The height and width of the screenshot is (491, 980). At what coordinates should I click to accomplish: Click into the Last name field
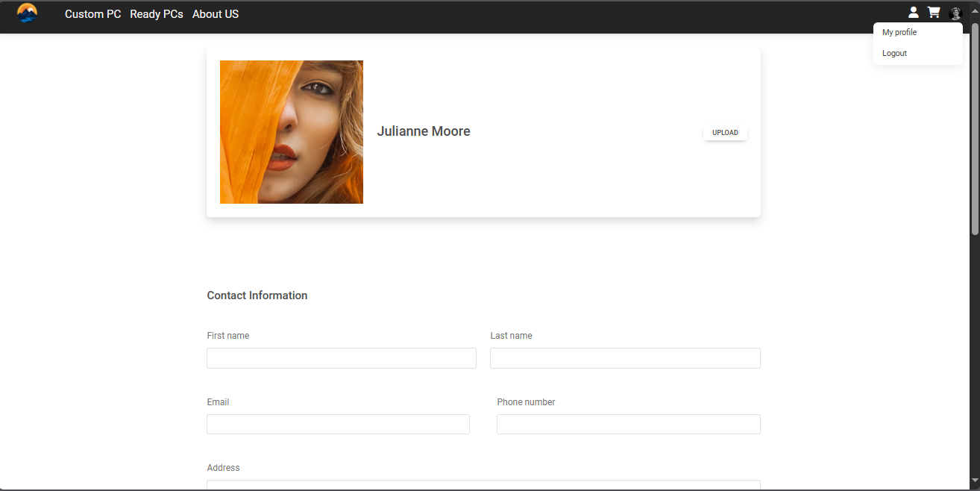pos(625,358)
